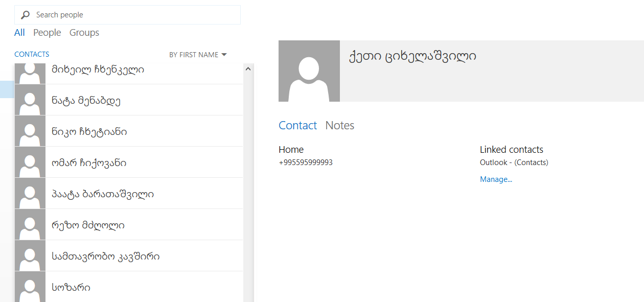Click avatar icon of ომარ ჩიქოვანი
Viewport: 644px width, 302px height.
point(30,162)
